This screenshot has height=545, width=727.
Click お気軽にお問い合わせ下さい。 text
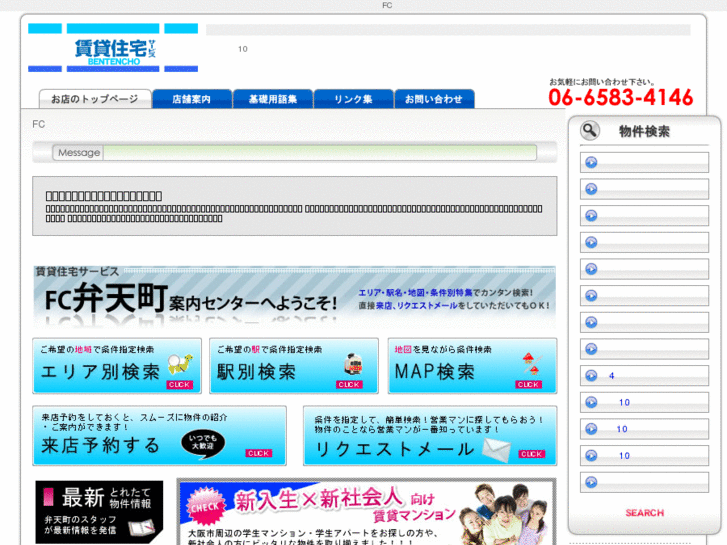pyautogui.click(x=602, y=82)
